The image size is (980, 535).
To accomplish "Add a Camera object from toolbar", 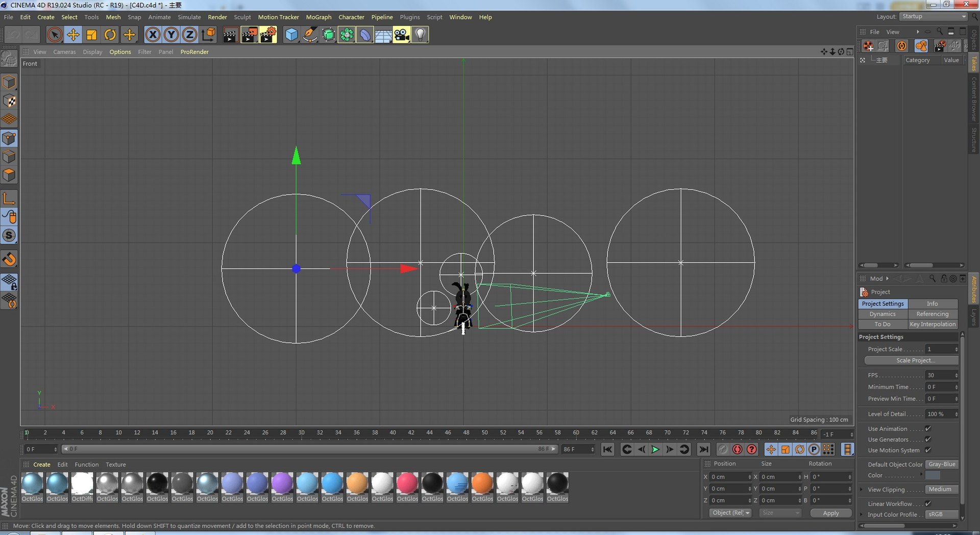I will [402, 35].
